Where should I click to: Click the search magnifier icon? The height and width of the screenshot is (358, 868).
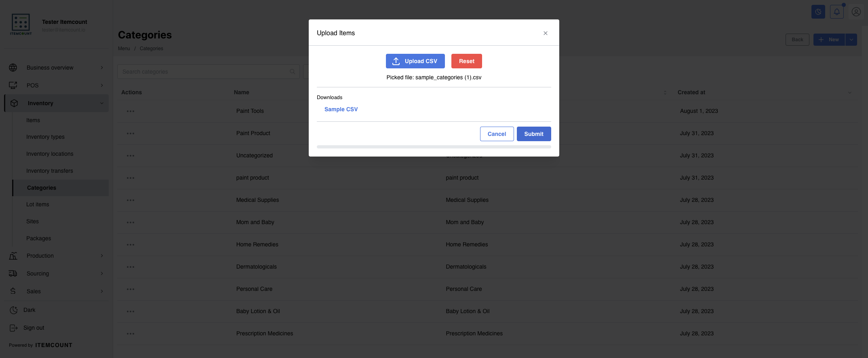(x=292, y=72)
